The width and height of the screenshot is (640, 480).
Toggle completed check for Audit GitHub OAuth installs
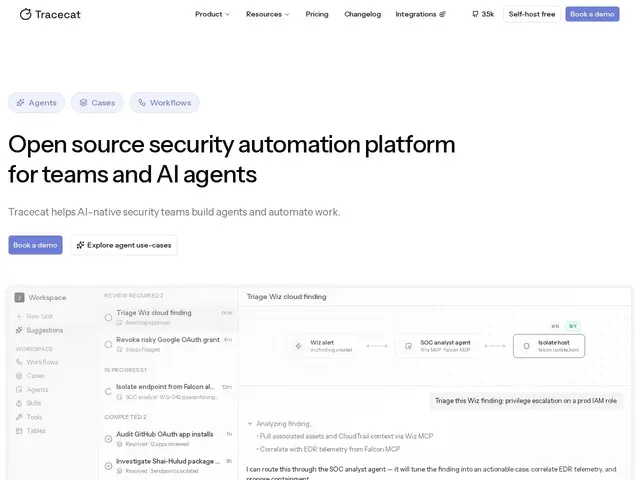coord(108,439)
